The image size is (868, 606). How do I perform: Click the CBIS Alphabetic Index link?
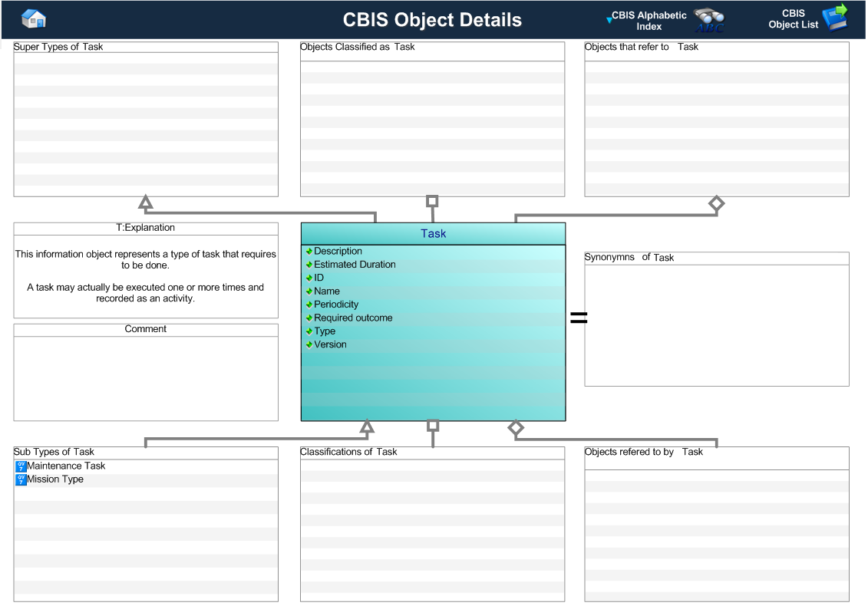pos(649,21)
